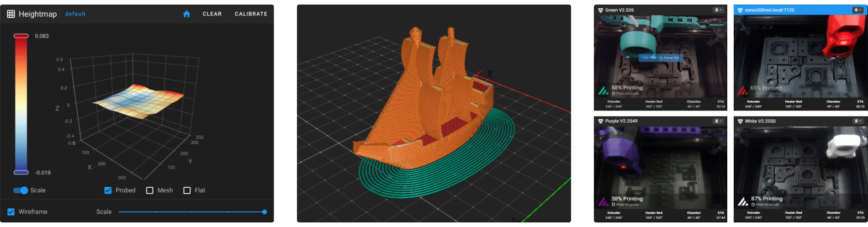The image size is (868, 227).
Task: Enable the Mesh checkbox
Action: point(150,190)
